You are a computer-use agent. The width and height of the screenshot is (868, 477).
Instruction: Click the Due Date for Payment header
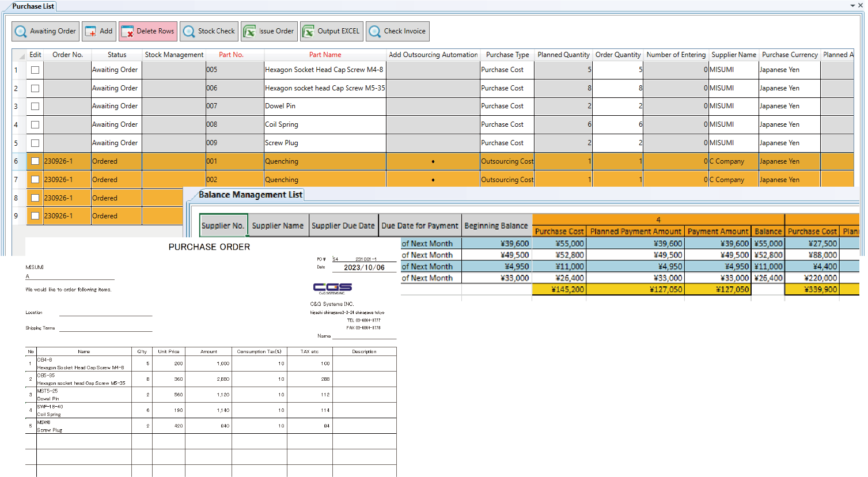420,226
